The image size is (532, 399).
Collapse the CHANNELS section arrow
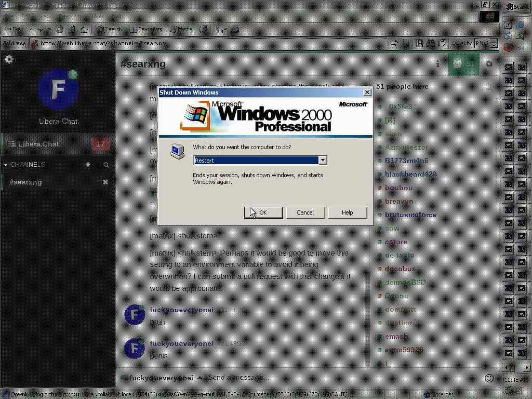point(5,165)
